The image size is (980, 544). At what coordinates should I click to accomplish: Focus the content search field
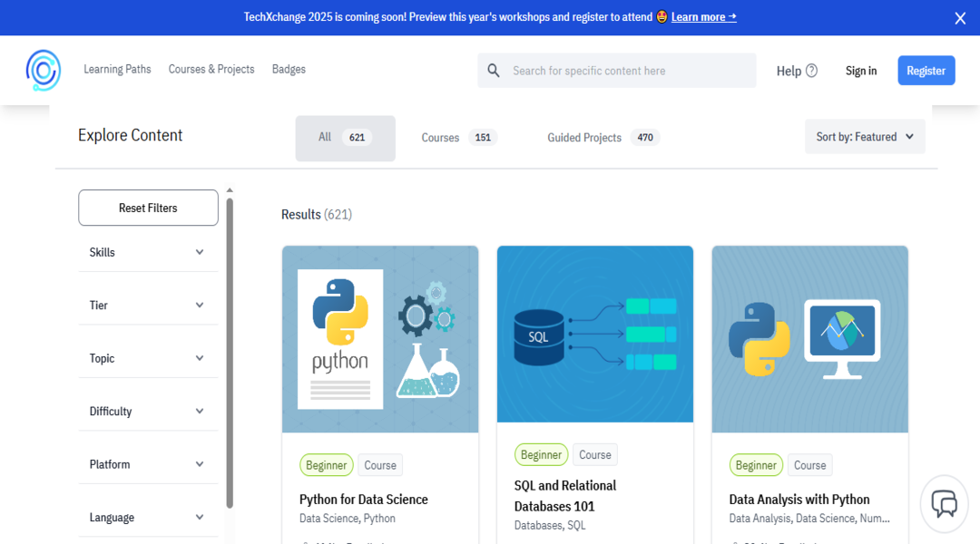617,71
